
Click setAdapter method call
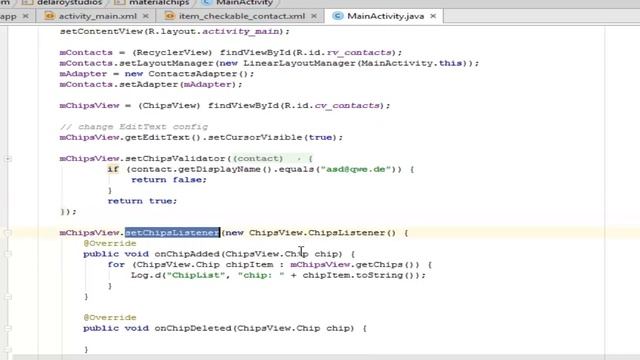coord(149,84)
